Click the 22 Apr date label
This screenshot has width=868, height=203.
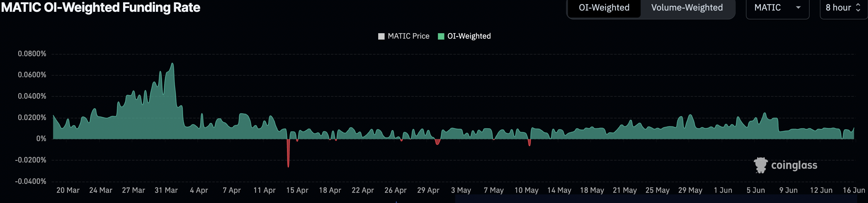(x=363, y=190)
